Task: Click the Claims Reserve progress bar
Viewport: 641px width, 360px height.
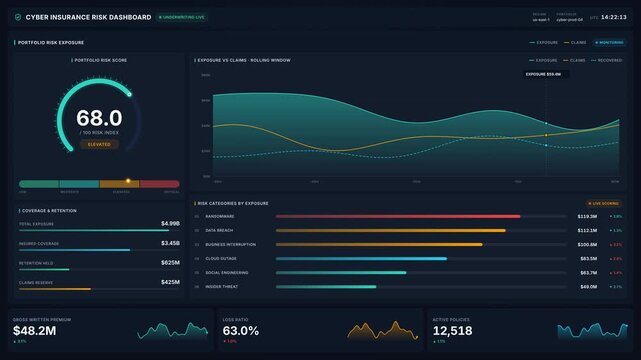Action: click(99, 289)
